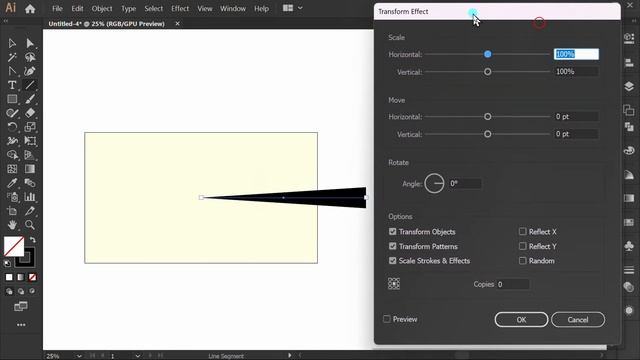Viewport: 640px width, 360px height.
Task: Open the Effect menu
Action: coord(180,9)
